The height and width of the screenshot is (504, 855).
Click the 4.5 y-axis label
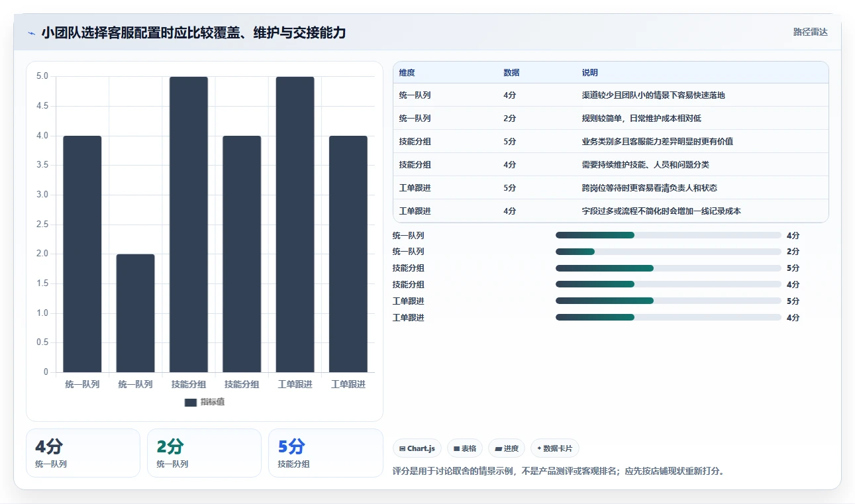click(42, 106)
